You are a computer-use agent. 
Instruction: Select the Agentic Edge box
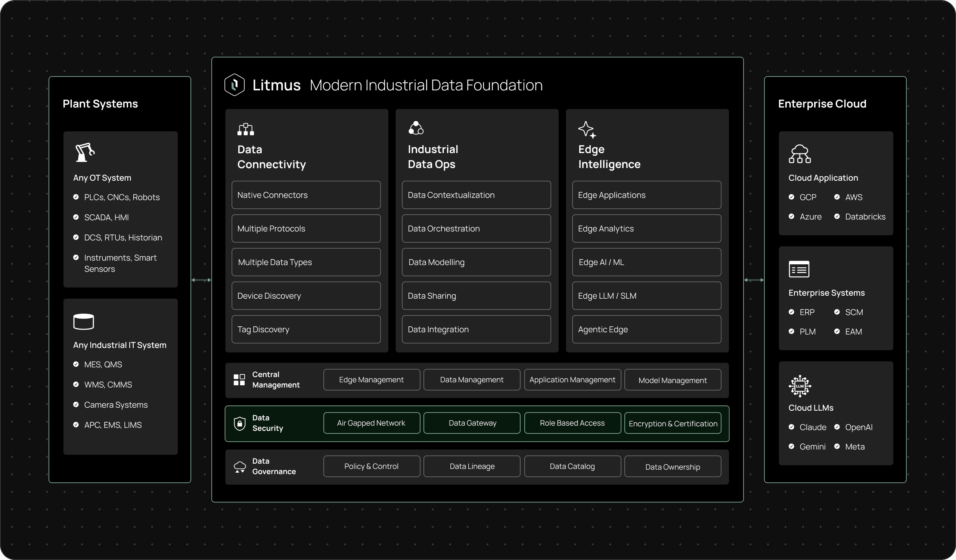point(646,330)
